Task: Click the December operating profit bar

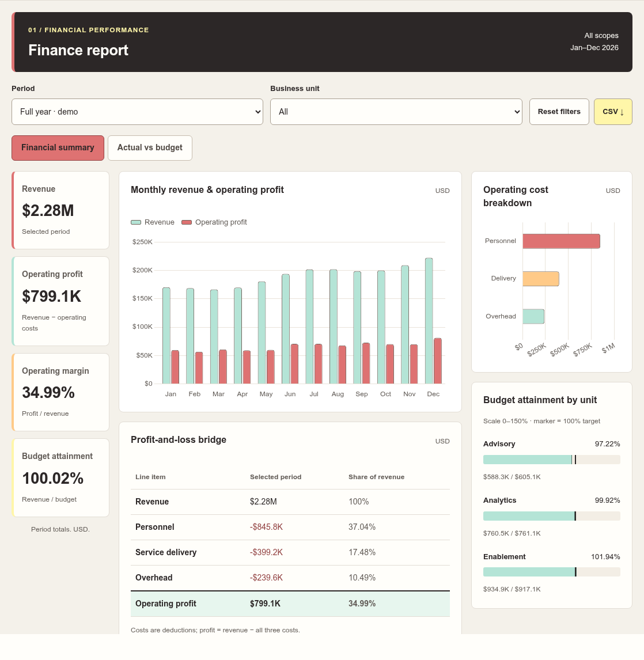Action: point(438,361)
